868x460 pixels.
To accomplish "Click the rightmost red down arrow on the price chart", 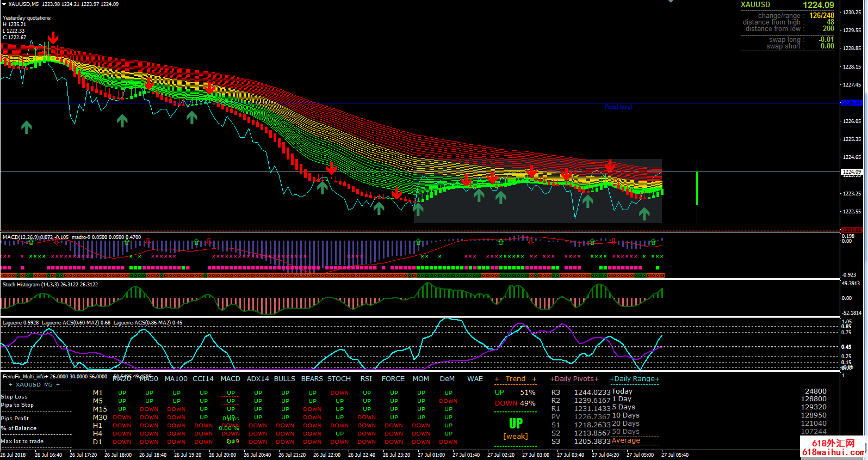I will [610, 166].
